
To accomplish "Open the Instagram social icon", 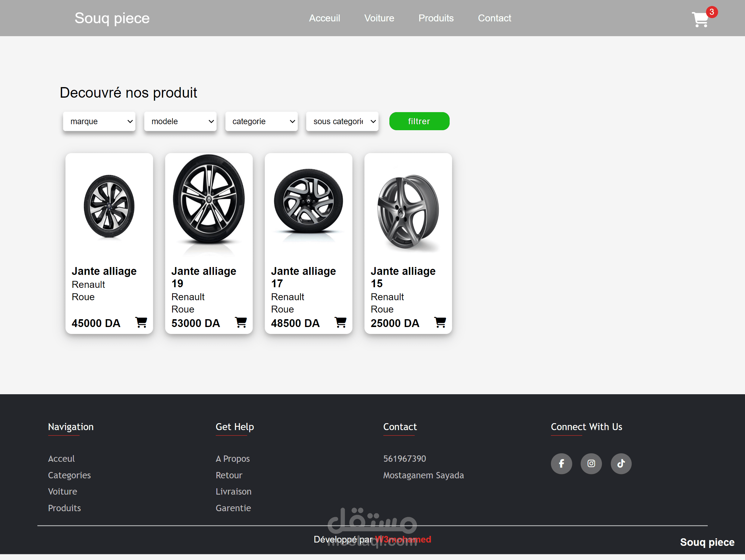I will [591, 463].
